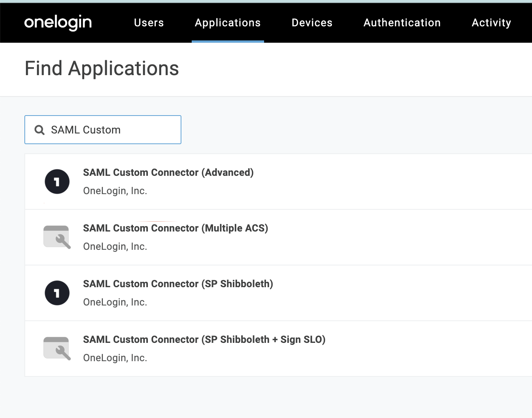Open the Users menu
Screen dimensions: 532x418
tap(149, 23)
